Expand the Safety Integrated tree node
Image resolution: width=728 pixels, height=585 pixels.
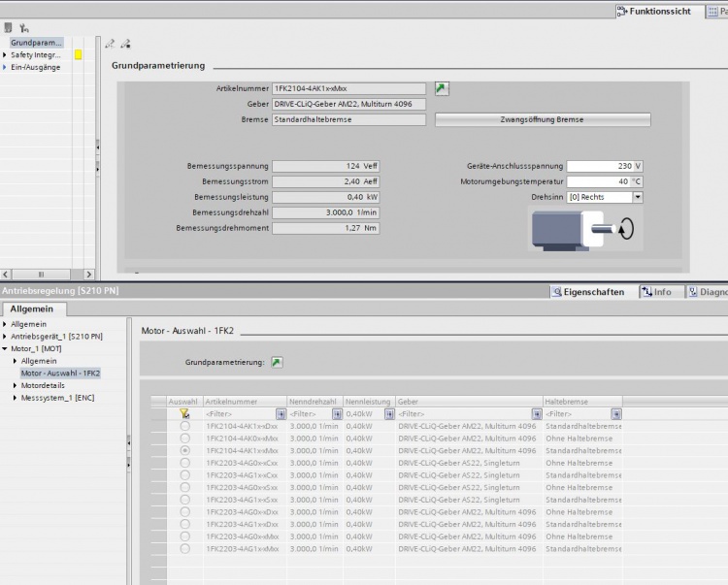click(x=5, y=55)
